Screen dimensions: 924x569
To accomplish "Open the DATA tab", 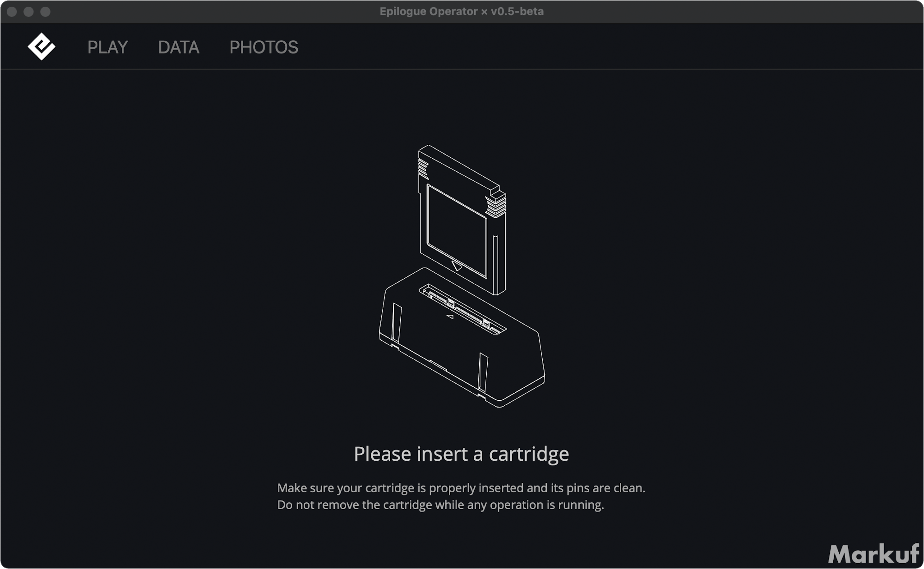I will click(x=178, y=47).
